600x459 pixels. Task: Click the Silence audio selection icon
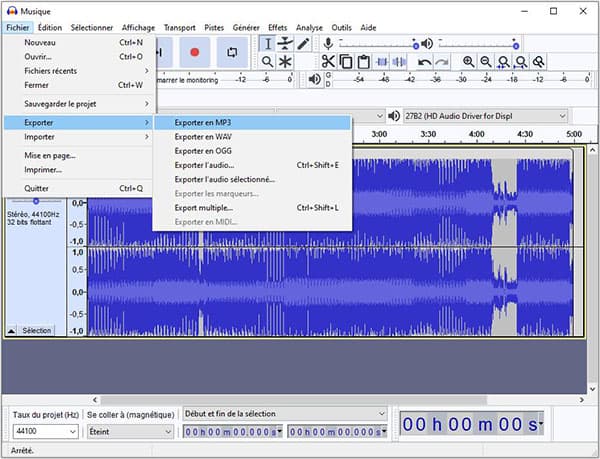[399, 62]
